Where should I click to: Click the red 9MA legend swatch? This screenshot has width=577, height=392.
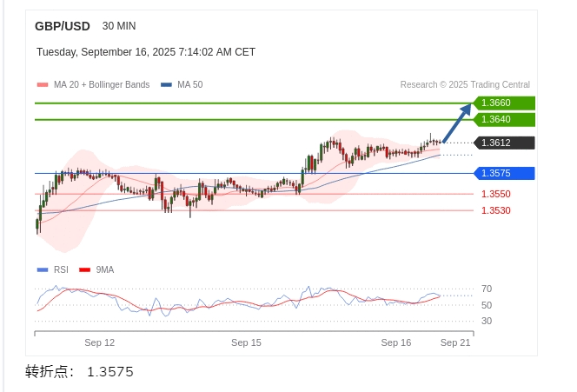click(85, 269)
